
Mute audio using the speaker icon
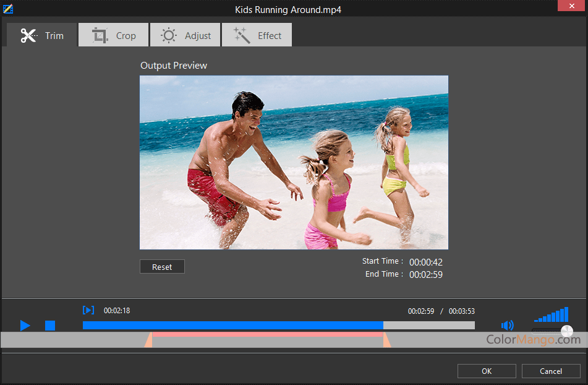click(x=508, y=326)
